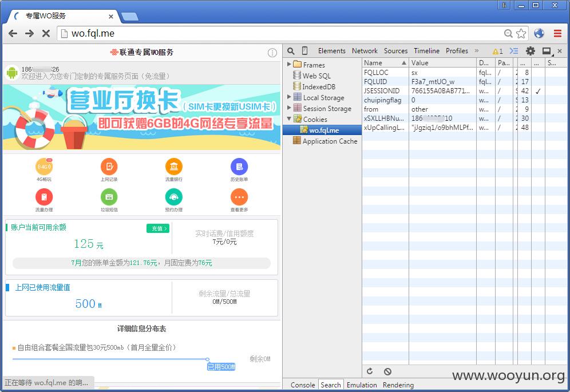
Task: Select the FQLUID cookie row
Action: (464, 81)
